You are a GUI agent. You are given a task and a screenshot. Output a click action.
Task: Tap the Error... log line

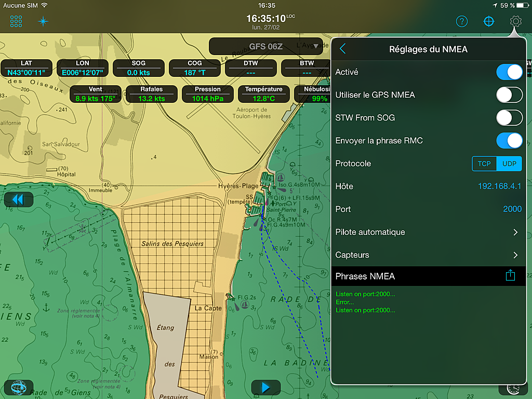(345, 302)
